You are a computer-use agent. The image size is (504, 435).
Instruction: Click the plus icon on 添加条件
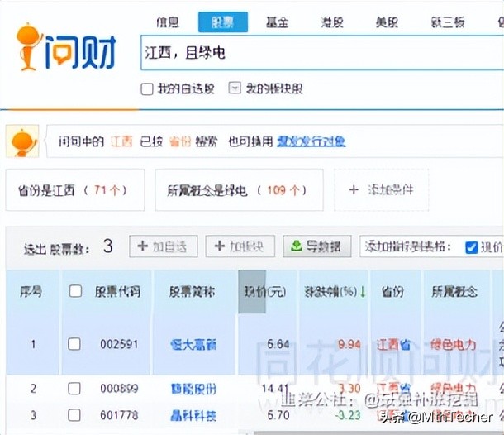[354, 189]
